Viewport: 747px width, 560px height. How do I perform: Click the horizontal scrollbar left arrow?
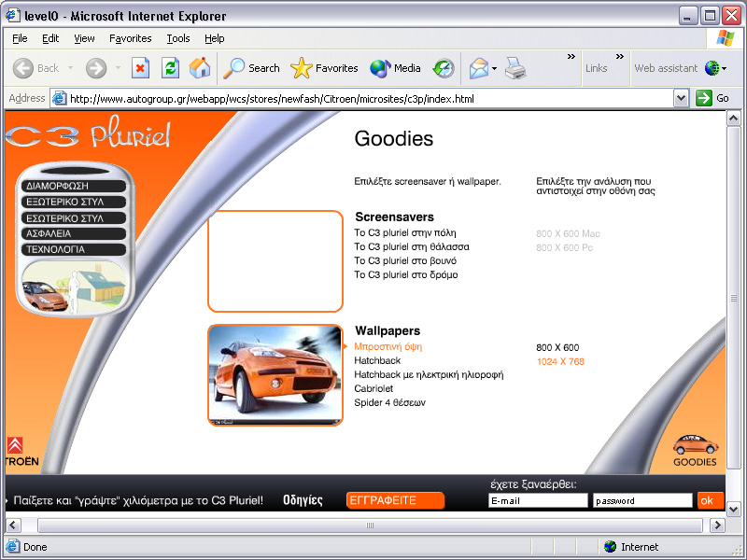[13, 525]
